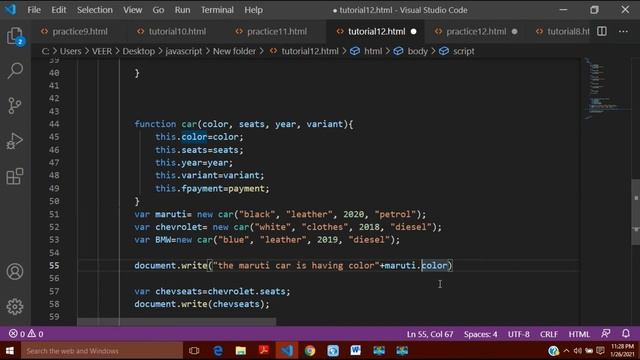Show hidden system tray icons
Viewport: 640px width, 360px height.
coord(566,351)
